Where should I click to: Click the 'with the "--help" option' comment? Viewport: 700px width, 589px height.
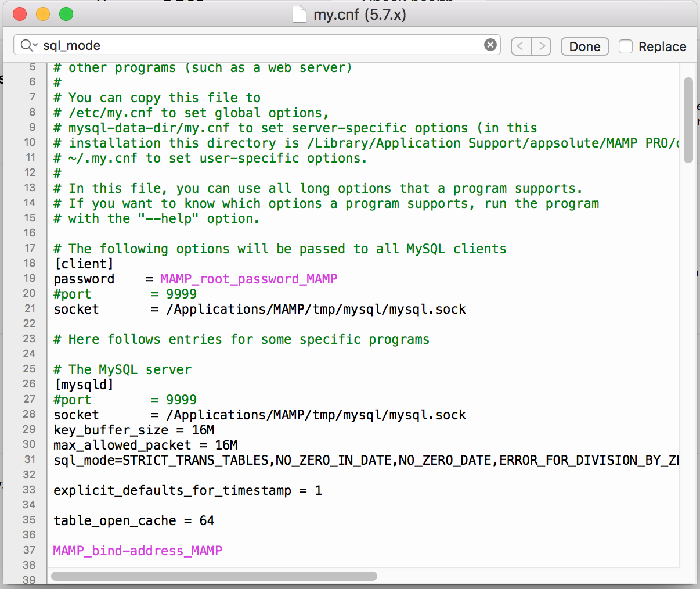[157, 219]
